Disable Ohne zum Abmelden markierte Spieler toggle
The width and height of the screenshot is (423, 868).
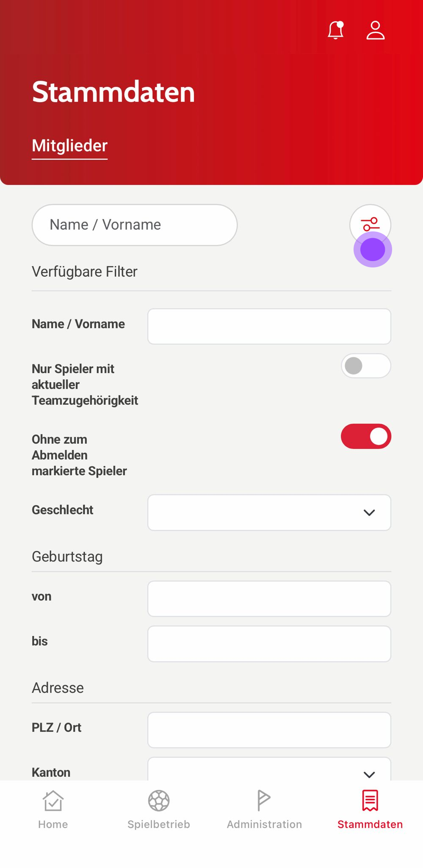pyautogui.click(x=366, y=437)
